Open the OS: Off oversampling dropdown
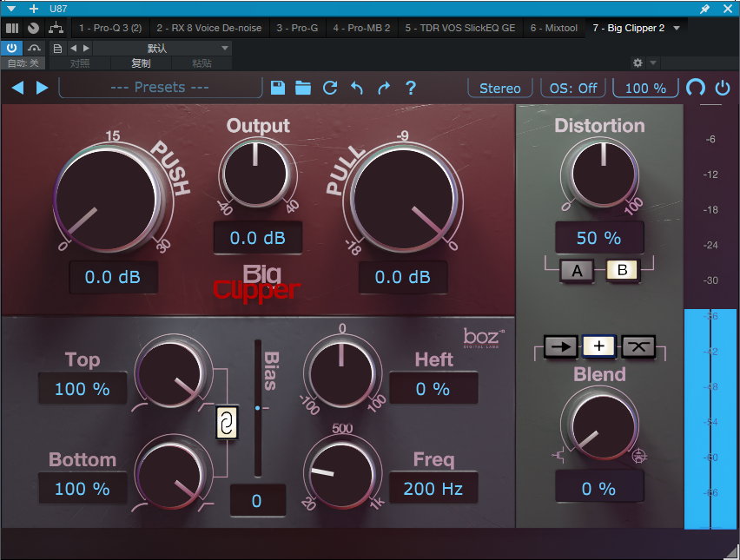 (x=573, y=89)
